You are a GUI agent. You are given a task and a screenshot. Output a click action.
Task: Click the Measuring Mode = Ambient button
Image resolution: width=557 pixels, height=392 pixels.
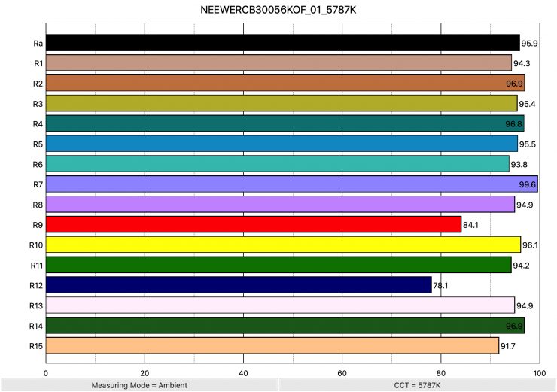tap(138, 384)
